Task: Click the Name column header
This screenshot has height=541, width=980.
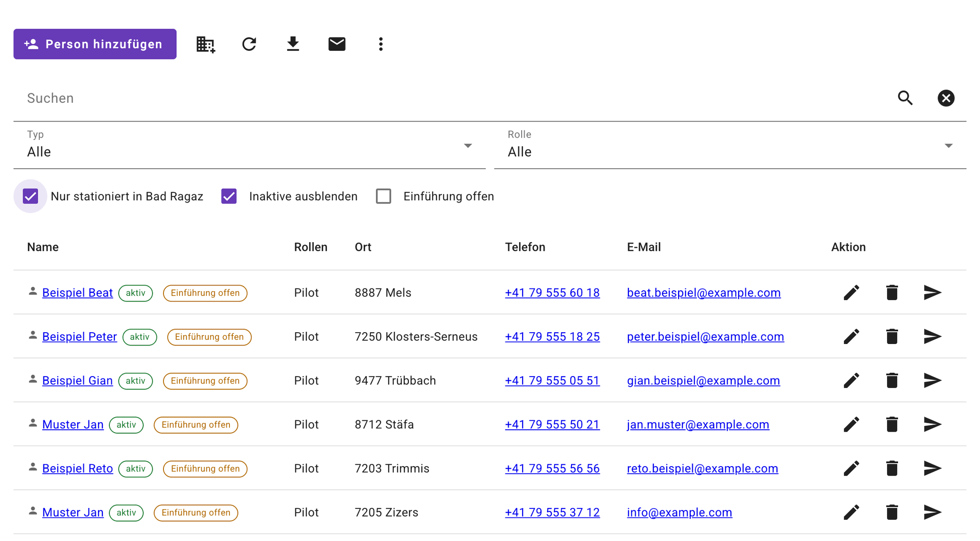Action: (43, 247)
